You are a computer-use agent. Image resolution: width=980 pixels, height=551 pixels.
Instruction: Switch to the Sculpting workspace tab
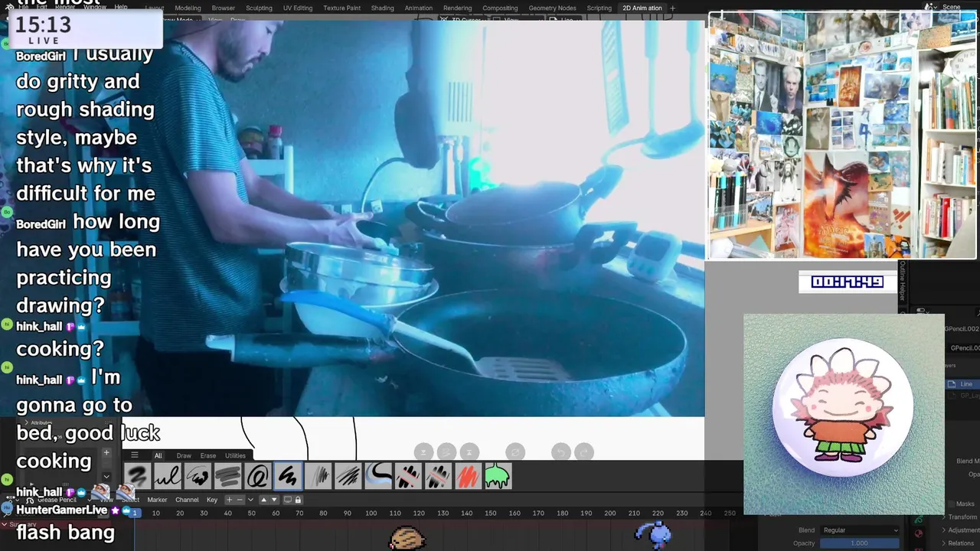(x=259, y=8)
